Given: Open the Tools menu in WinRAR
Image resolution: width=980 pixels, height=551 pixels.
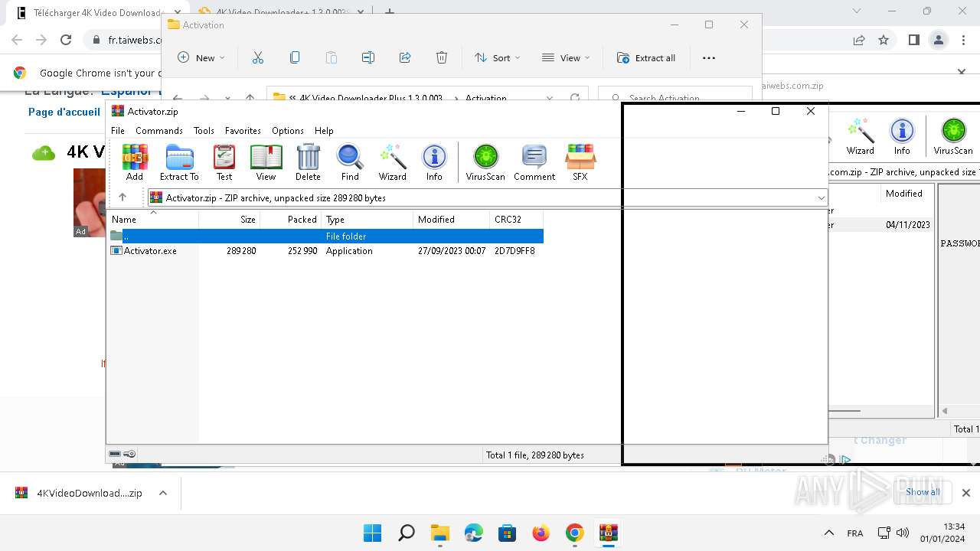Looking at the screenshot, I should pyautogui.click(x=204, y=130).
